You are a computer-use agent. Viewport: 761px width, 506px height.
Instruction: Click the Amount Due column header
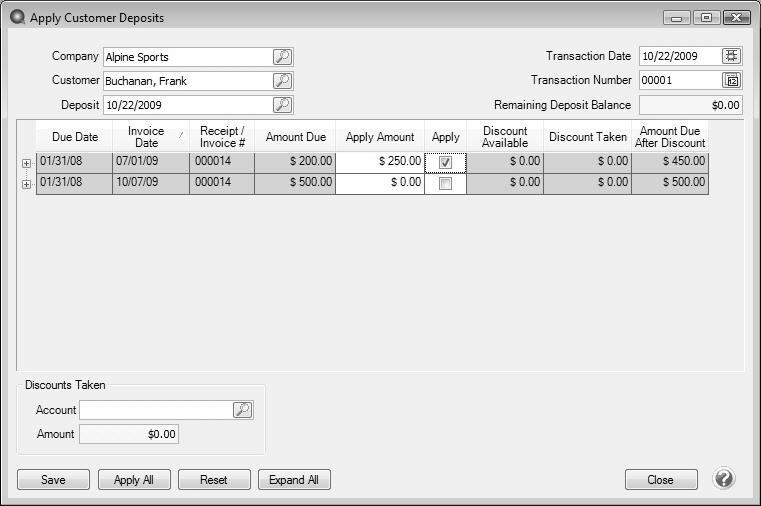coord(295,137)
